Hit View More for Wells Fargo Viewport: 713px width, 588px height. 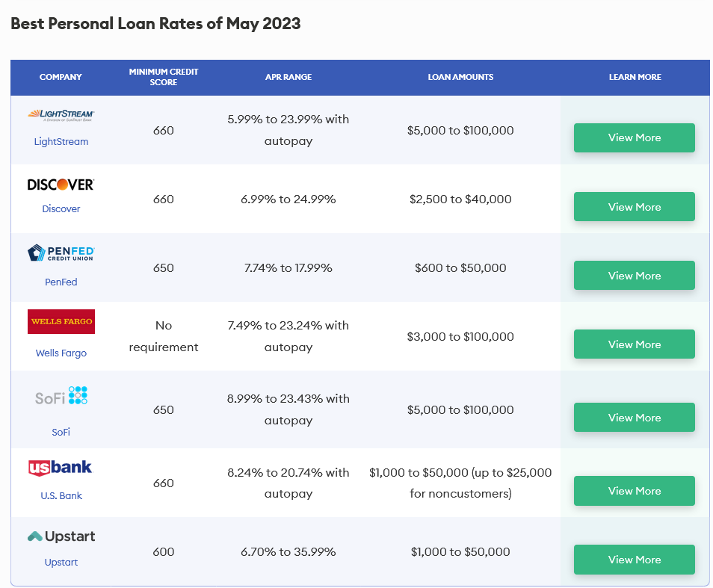634,344
